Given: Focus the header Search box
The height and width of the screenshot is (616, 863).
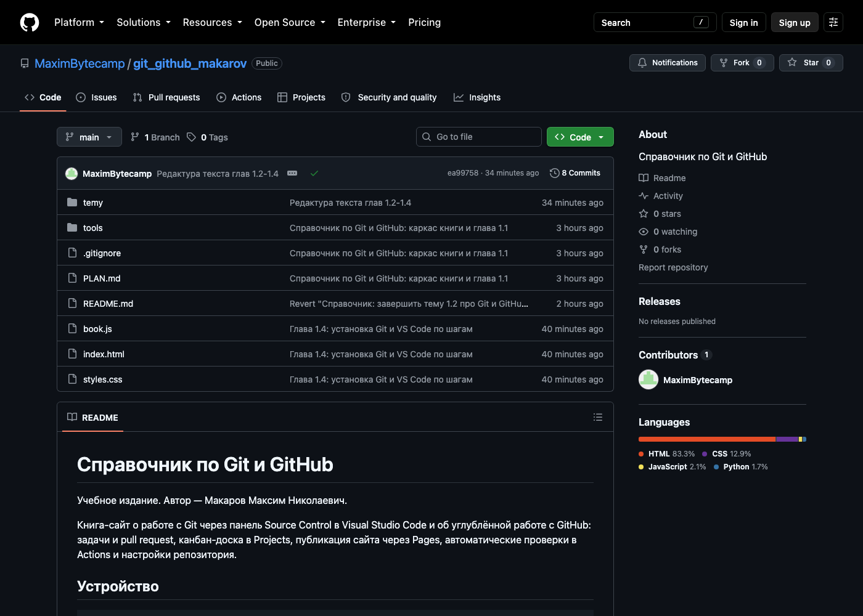Looking at the screenshot, I should click(655, 22).
